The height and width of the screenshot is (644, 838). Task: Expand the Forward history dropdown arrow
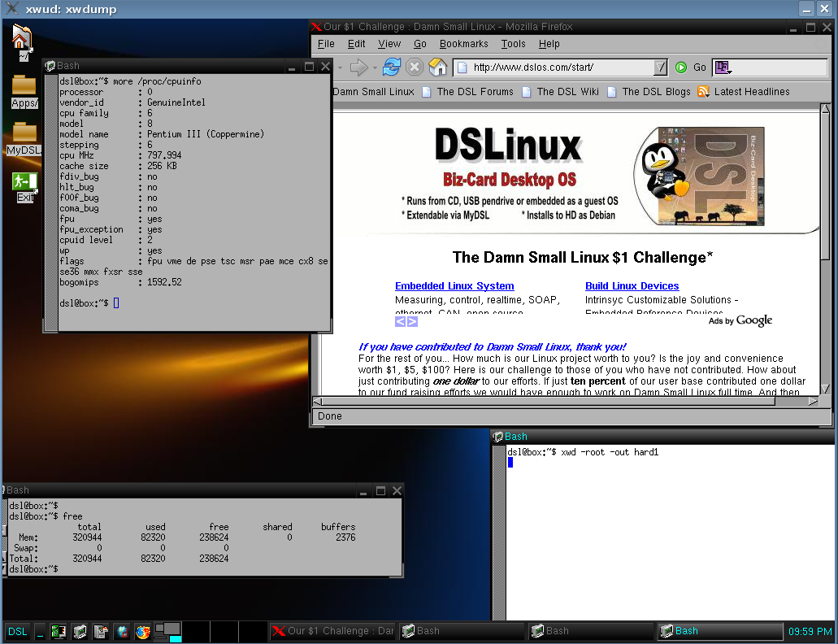point(375,67)
